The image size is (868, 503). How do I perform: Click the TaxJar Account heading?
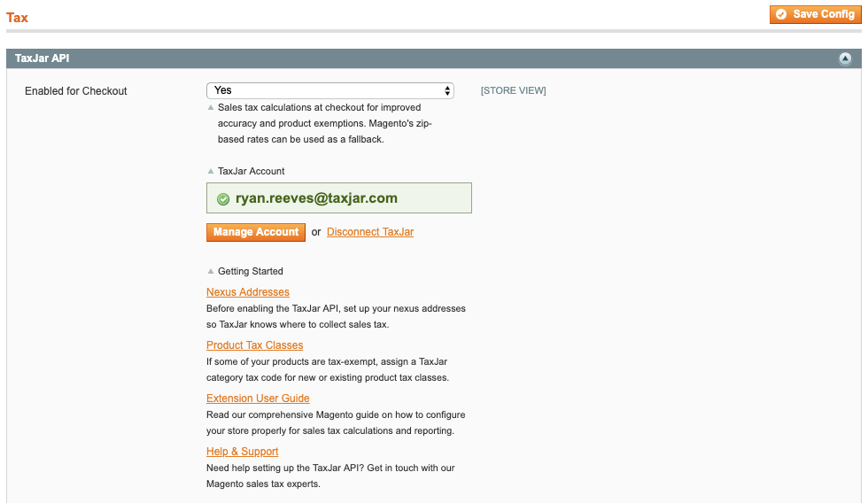[251, 171]
